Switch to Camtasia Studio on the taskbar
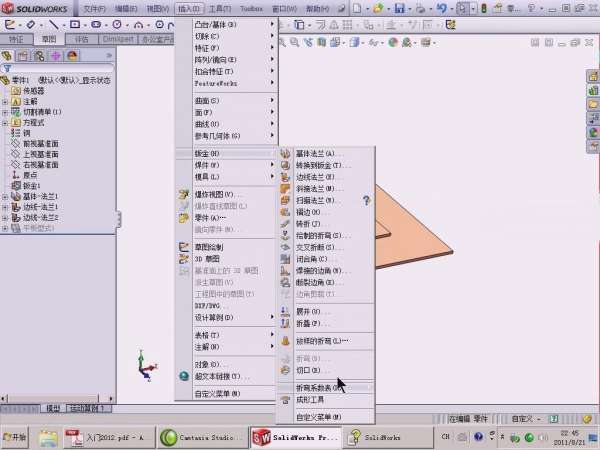The image size is (600, 450). [202, 437]
